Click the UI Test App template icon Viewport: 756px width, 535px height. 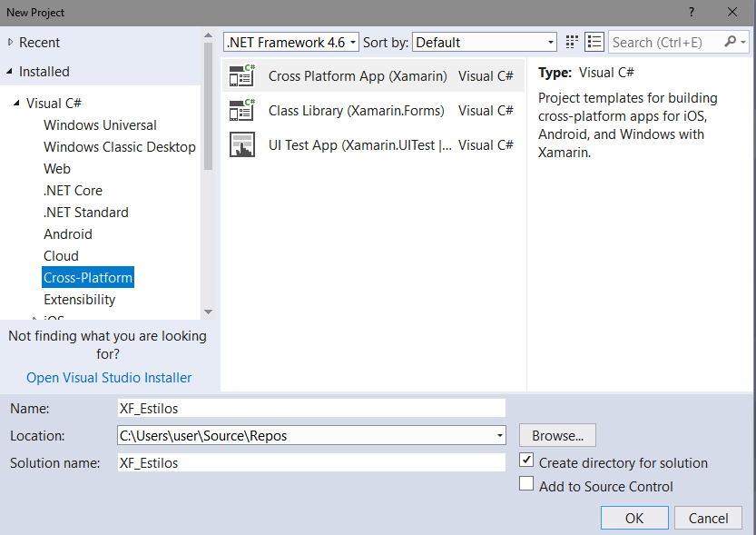(x=242, y=144)
